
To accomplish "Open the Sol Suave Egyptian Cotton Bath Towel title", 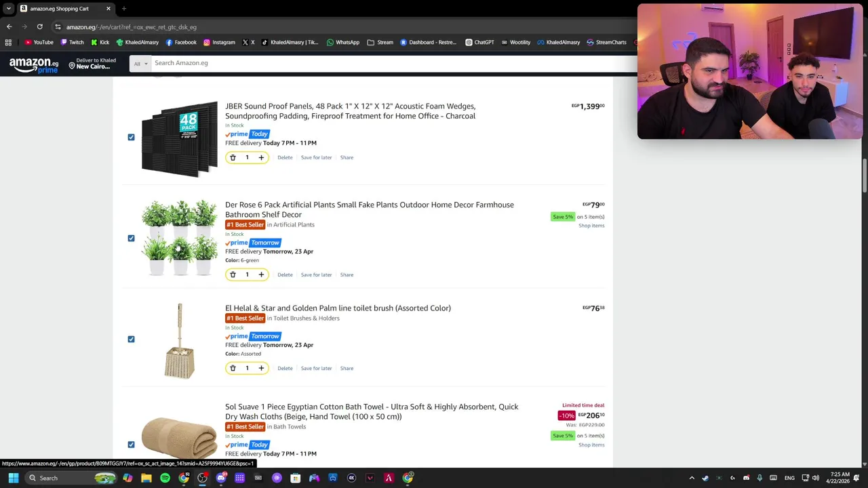I will click(372, 411).
